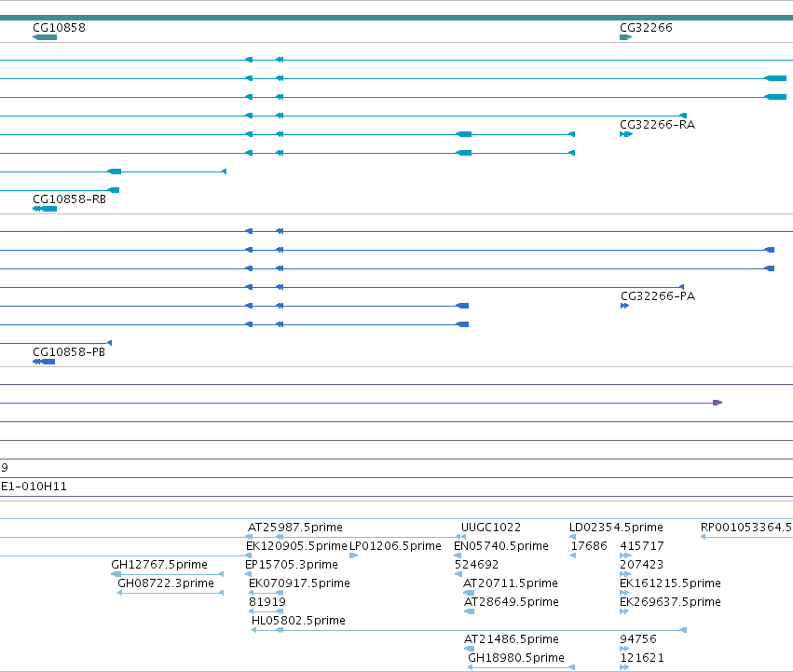793x672 pixels.
Task: Click the 207423 EST label
Action: click(642, 565)
